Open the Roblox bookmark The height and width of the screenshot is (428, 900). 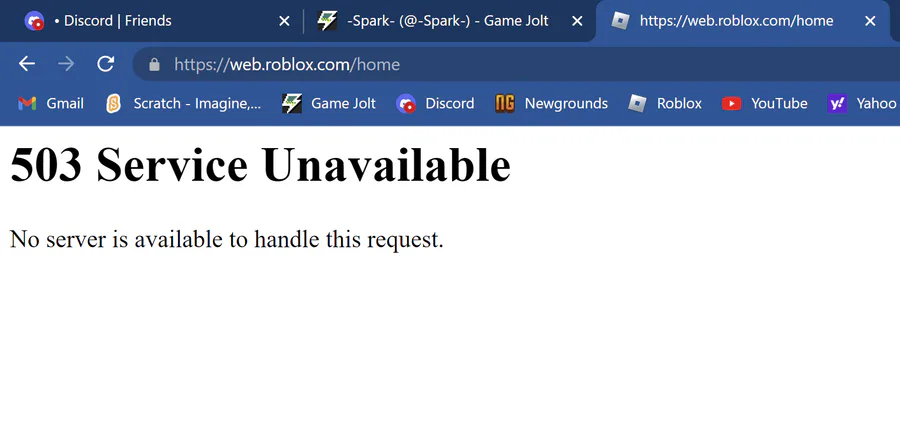[665, 103]
